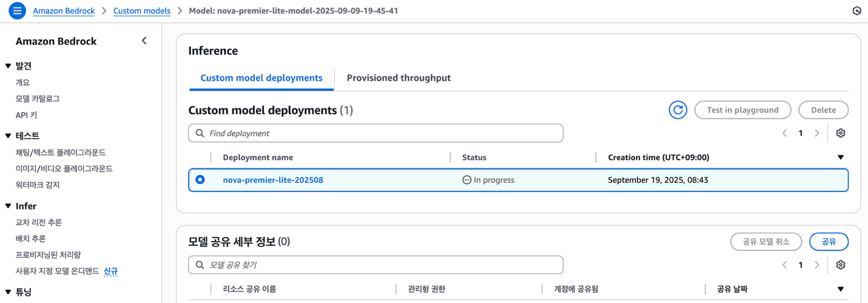This screenshot has width=868, height=303.
Task: Refresh the custom model deployments list
Action: [678, 110]
